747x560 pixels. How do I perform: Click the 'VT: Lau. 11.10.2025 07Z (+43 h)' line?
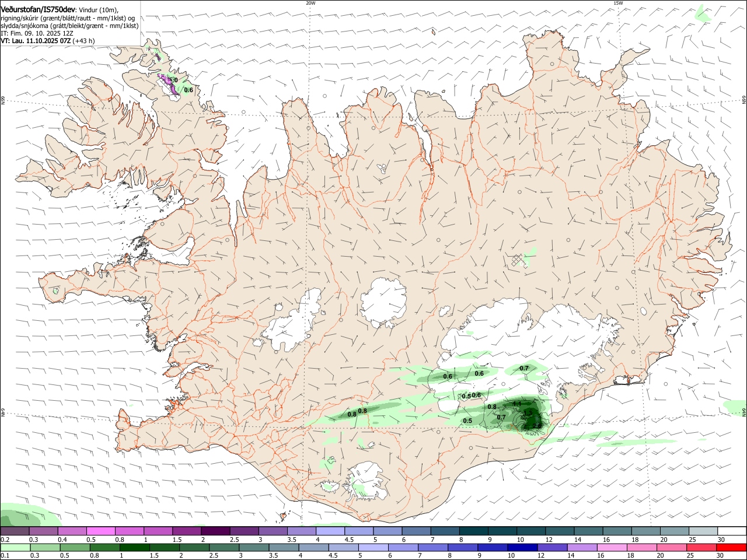pos(48,41)
